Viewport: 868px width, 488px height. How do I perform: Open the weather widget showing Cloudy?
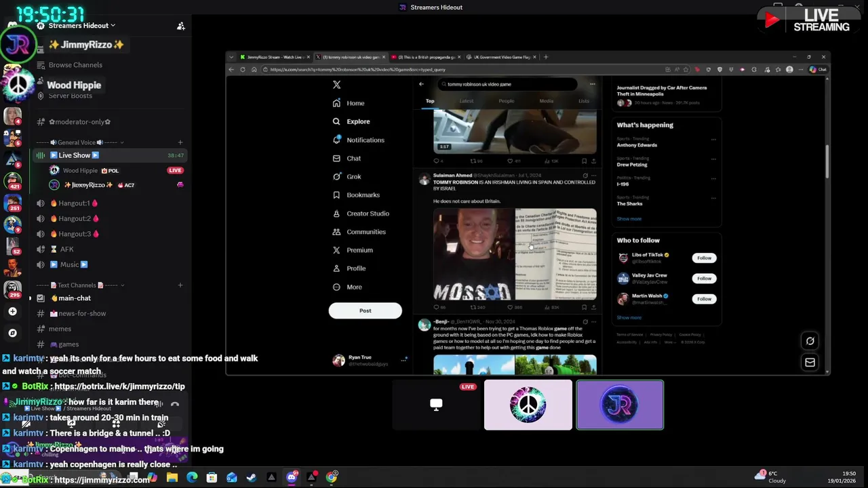[770, 477]
